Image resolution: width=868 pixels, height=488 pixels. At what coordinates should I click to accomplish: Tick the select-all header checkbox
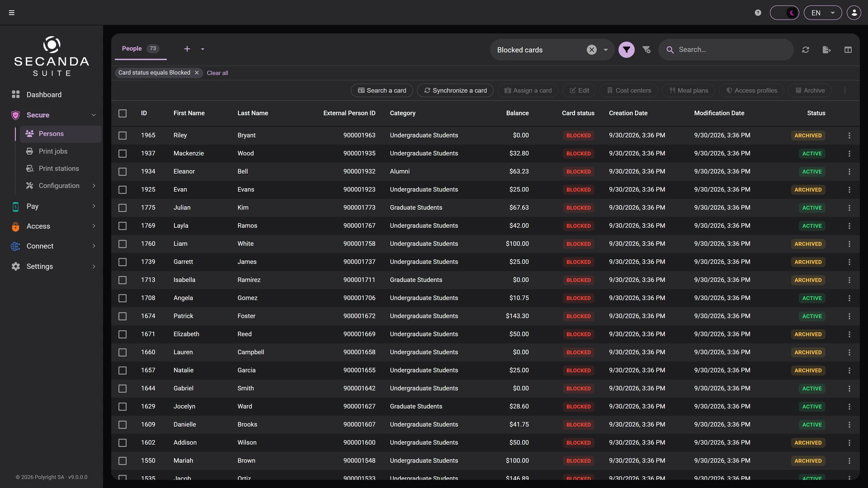pyautogui.click(x=123, y=113)
